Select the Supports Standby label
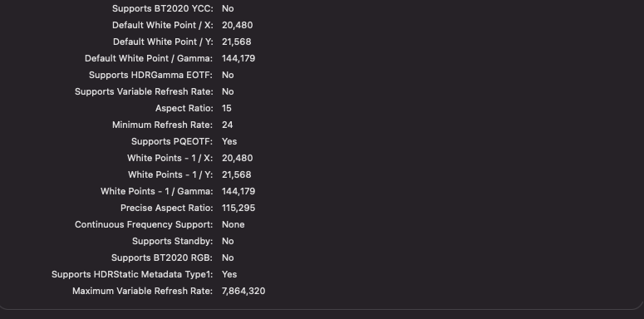Image resolution: width=644 pixels, height=319 pixels. click(x=173, y=242)
